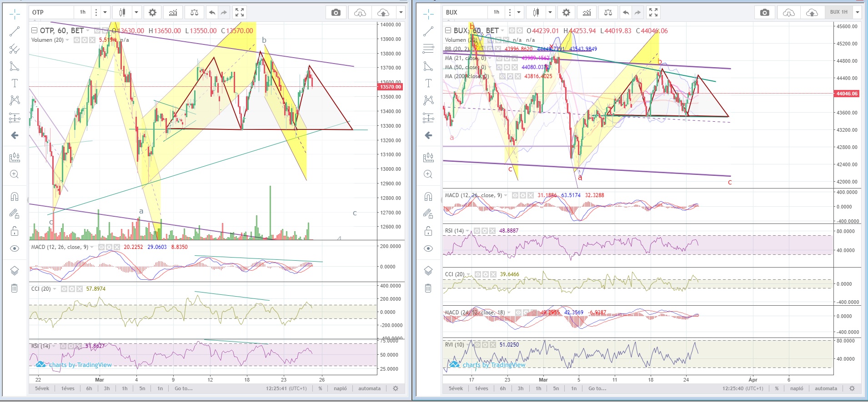Toggle napló log scale on BUX chart

click(796, 388)
